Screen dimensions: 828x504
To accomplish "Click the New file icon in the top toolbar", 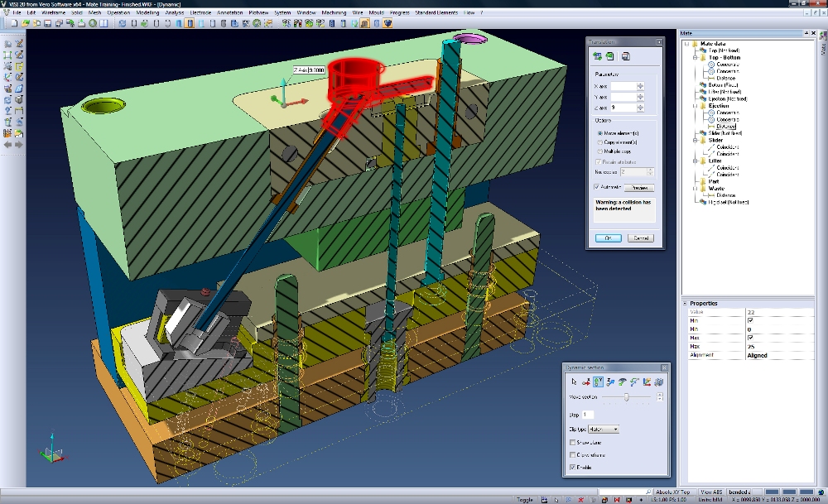I will click(14, 23).
